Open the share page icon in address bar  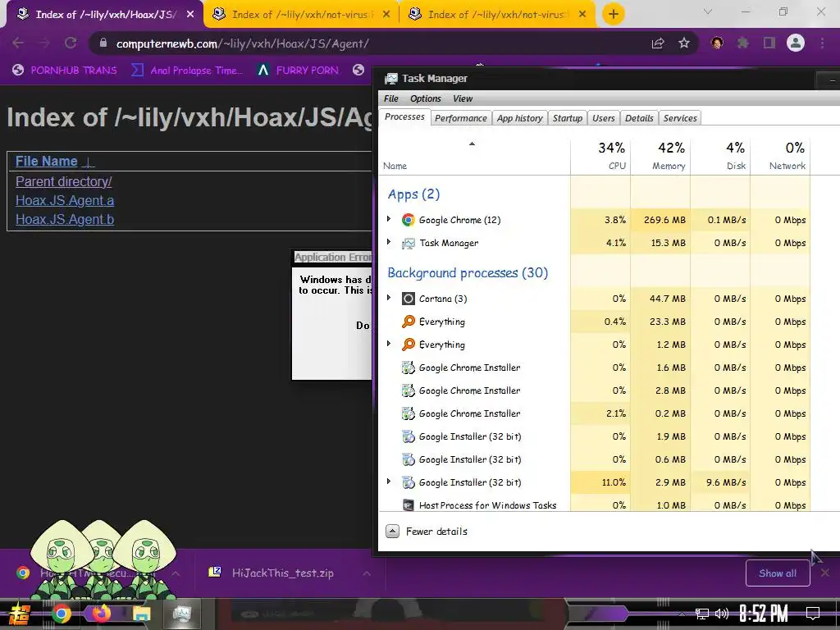tap(658, 43)
